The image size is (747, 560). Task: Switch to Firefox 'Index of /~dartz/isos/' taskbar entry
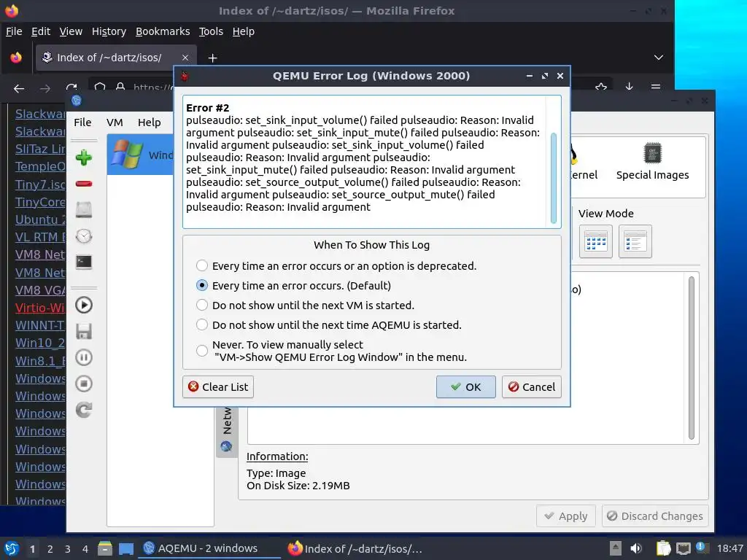[355, 548]
